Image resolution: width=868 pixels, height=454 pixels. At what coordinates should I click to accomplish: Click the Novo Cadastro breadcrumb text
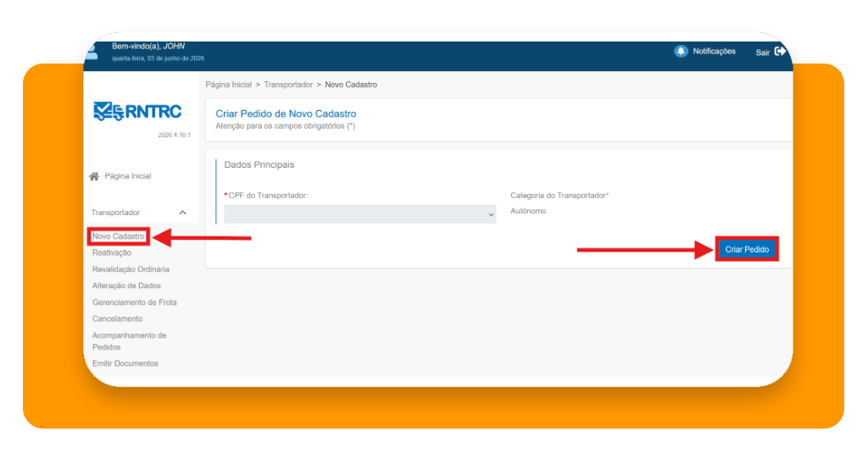[351, 85]
